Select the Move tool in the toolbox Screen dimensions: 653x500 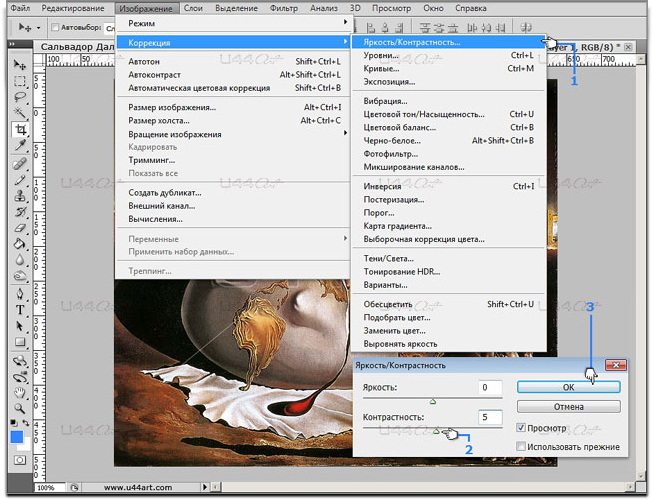[20, 64]
